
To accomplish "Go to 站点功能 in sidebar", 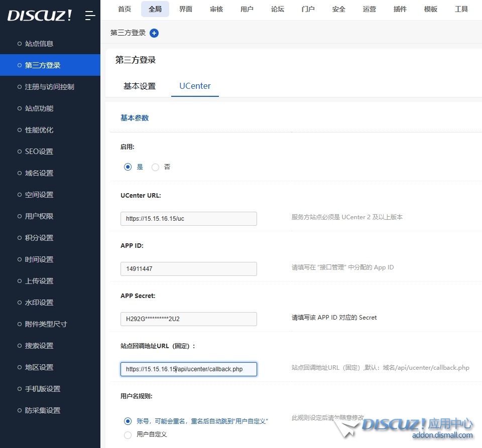I will [x=50, y=108].
